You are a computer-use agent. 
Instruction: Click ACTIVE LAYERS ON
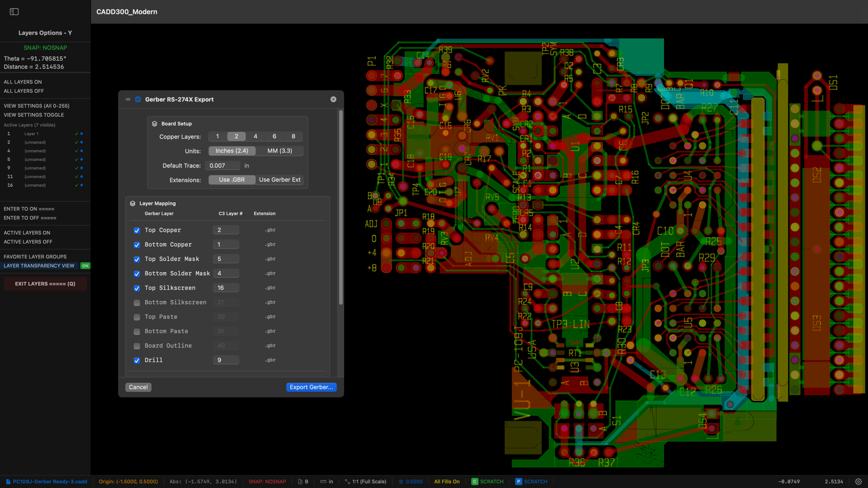(27, 233)
